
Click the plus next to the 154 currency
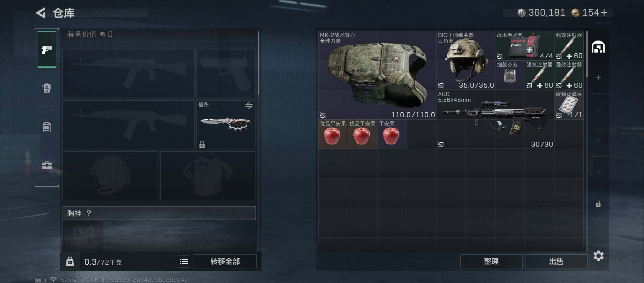tap(604, 12)
